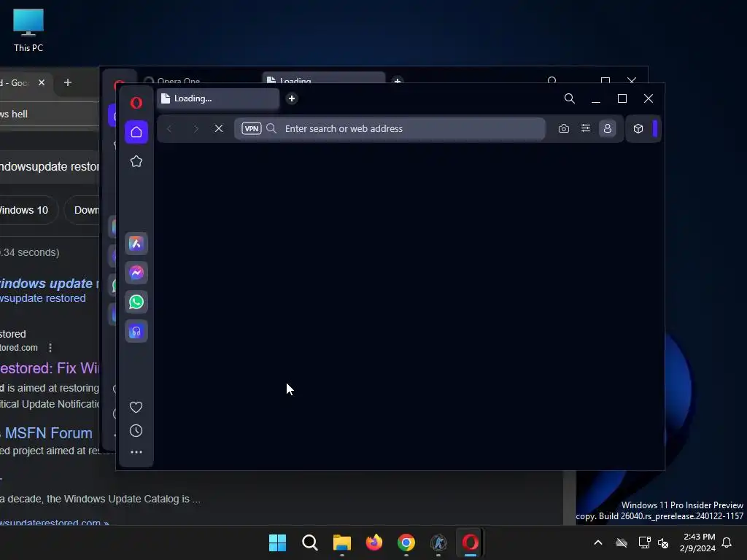Click the VPN badge in address bar
The image size is (747, 560).
tap(252, 128)
